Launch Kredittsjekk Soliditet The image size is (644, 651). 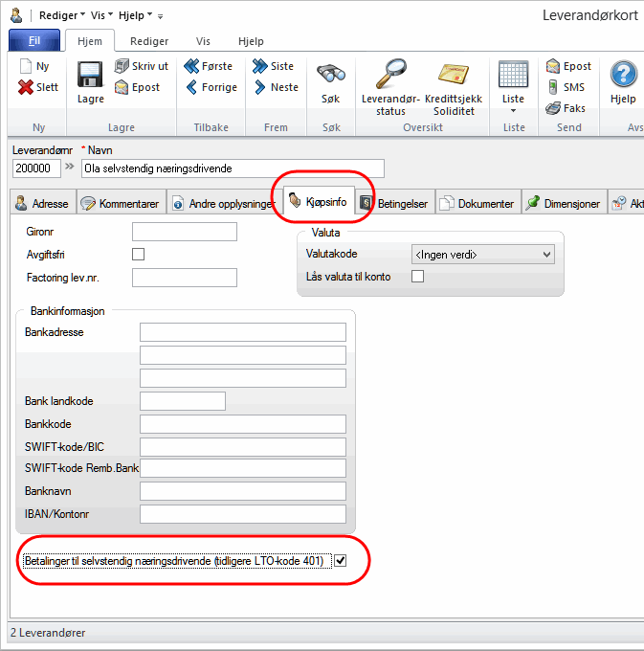point(453,75)
